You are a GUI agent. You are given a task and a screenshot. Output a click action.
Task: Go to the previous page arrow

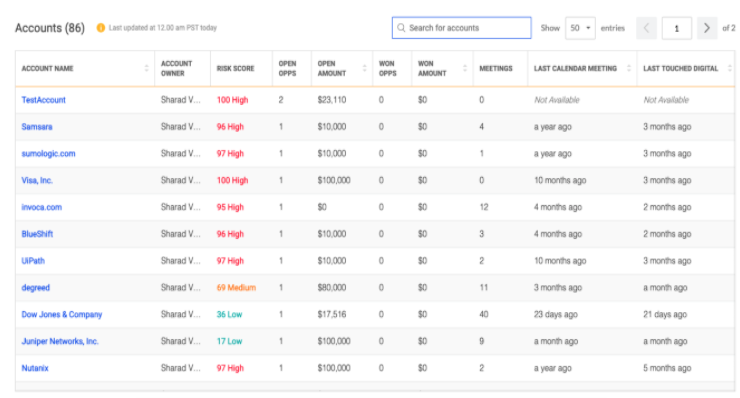tap(646, 28)
